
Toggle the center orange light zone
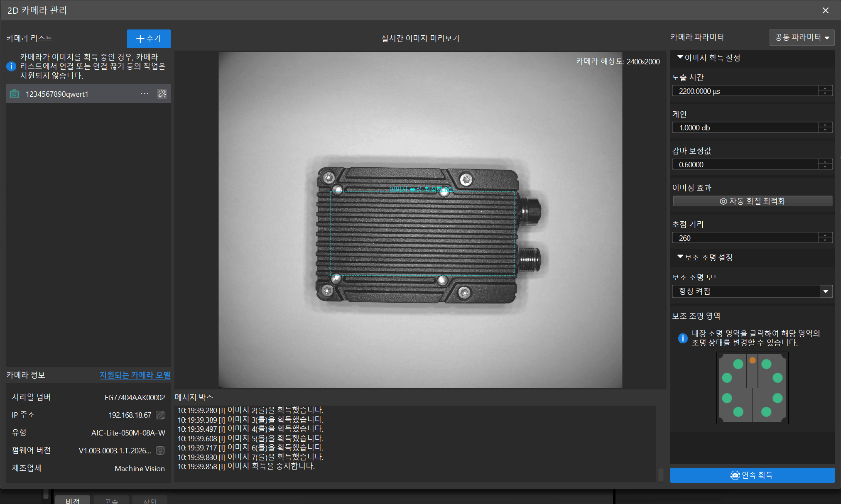click(753, 360)
